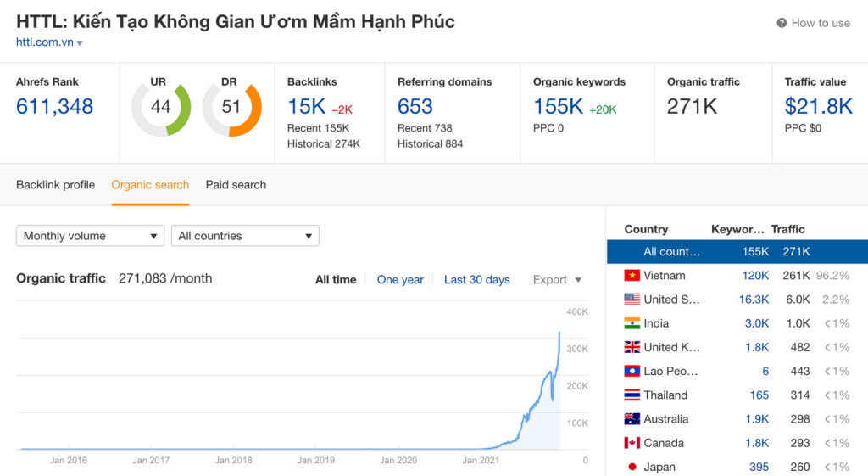Viewport: 868px width, 476px height.
Task: Click the Vietnam traffic value 261K
Action: (796, 276)
